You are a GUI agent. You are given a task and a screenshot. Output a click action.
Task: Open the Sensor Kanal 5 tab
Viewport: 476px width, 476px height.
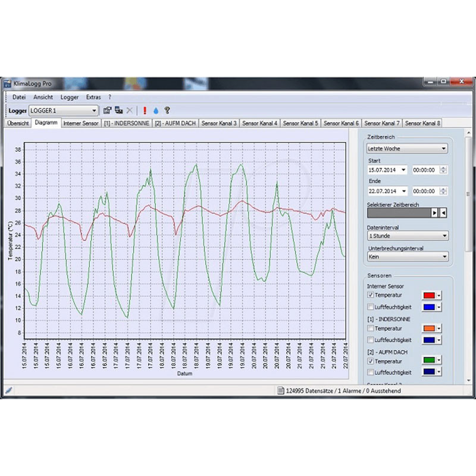tap(300, 123)
